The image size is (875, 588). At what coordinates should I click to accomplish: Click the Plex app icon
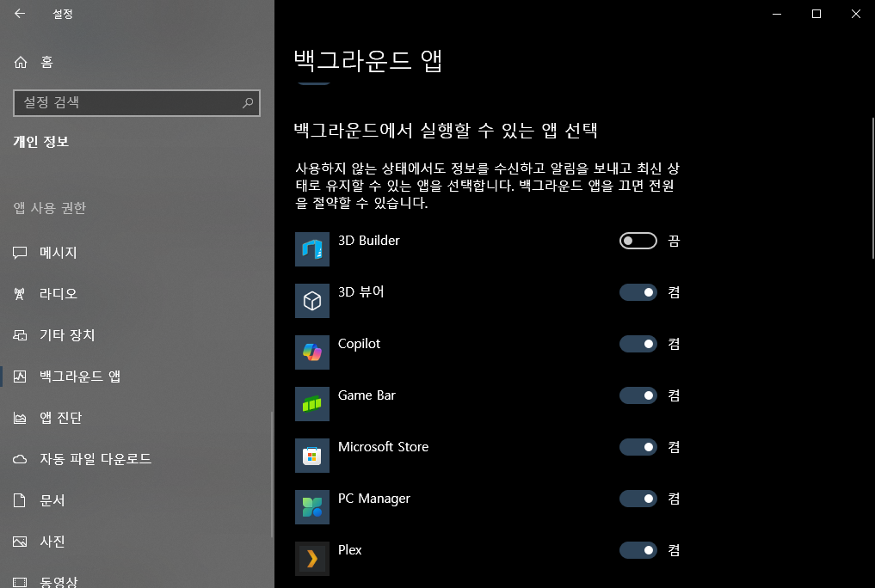tap(311, 558)
